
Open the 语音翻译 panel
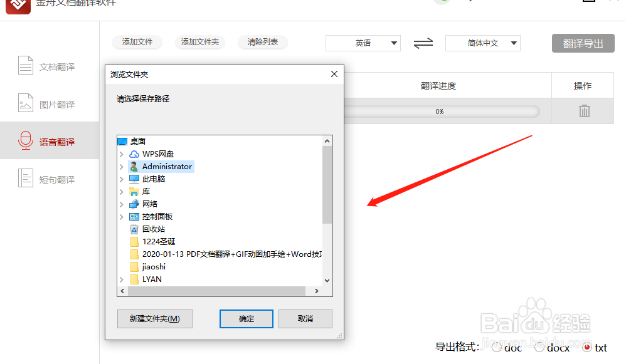(25, 140)
